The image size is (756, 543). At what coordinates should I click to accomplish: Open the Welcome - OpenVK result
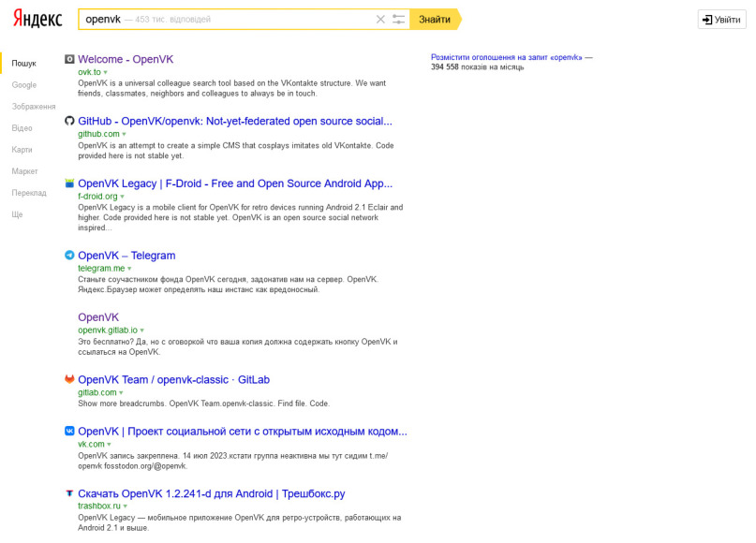(x=126, y=59)
